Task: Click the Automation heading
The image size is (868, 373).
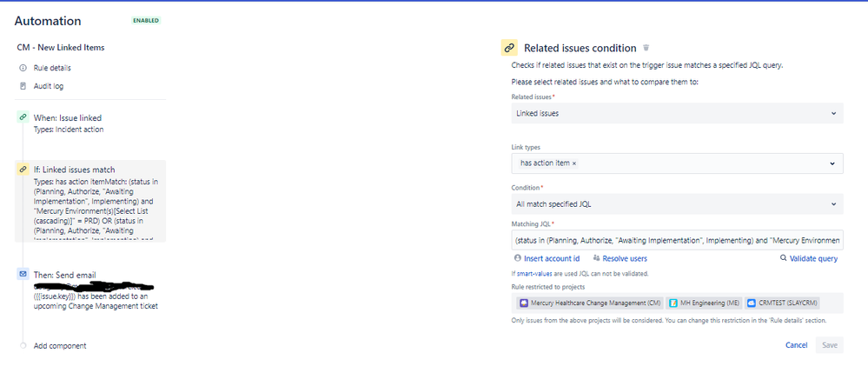Action: 48,21
